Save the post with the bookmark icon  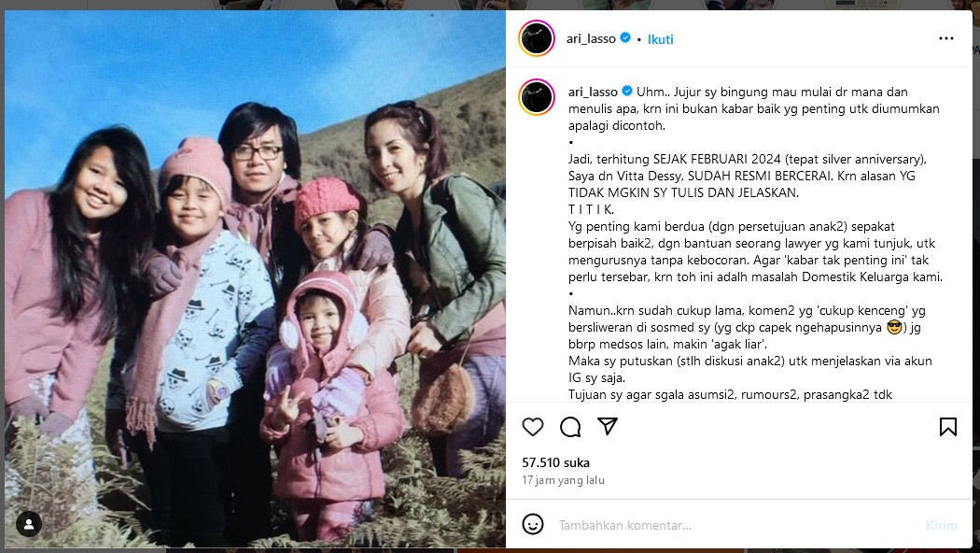click(x=948, y=427)
